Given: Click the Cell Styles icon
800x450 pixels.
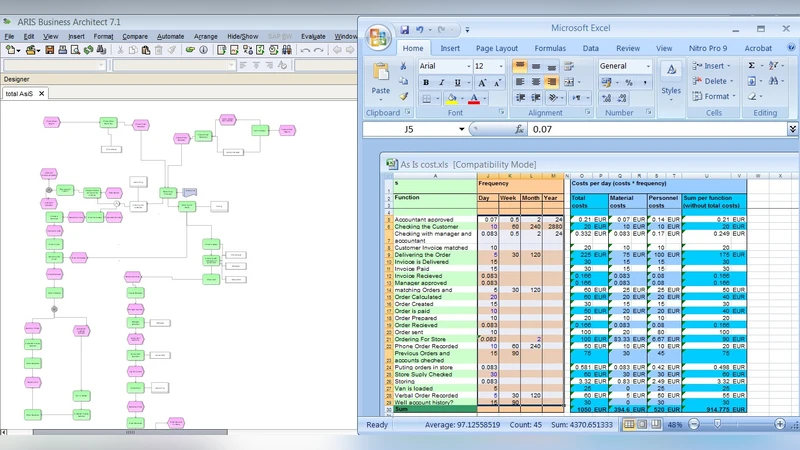Looking at the screenshot, I should pos(671,75).
